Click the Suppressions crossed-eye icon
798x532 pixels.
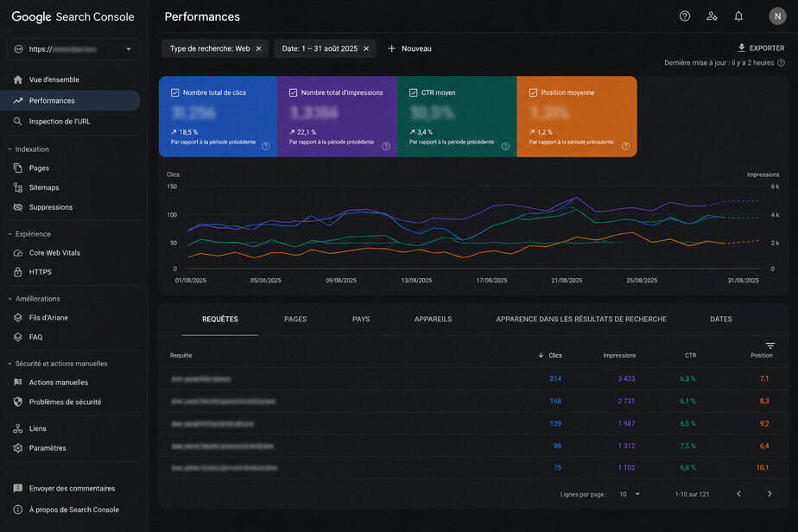pos(18,207)
